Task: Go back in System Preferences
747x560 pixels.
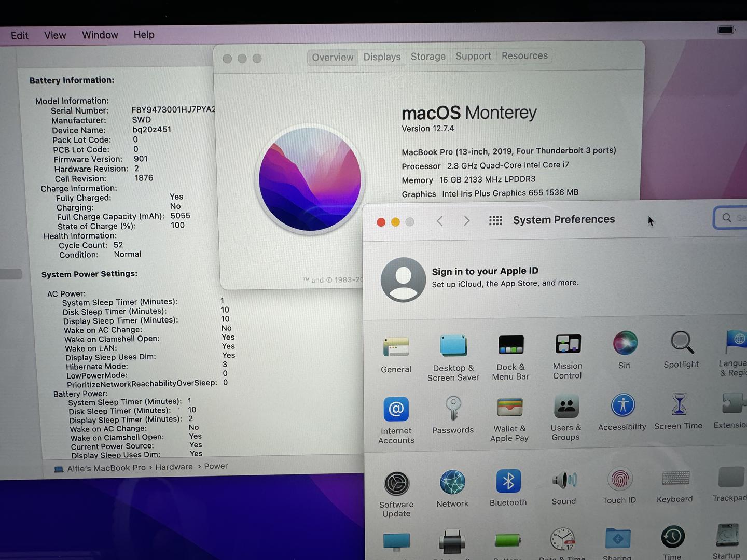Action: (x=440, y=221)
